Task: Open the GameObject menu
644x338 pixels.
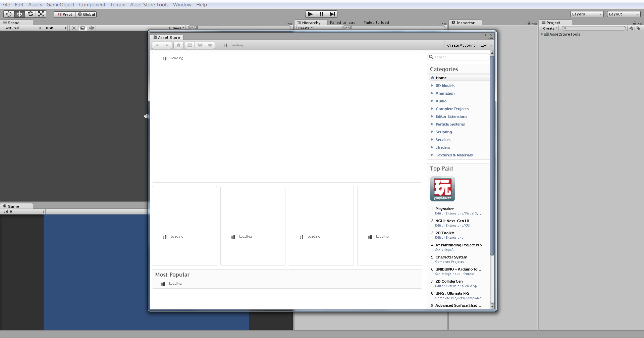Action: pyautogui.click(x=60, y=5)
